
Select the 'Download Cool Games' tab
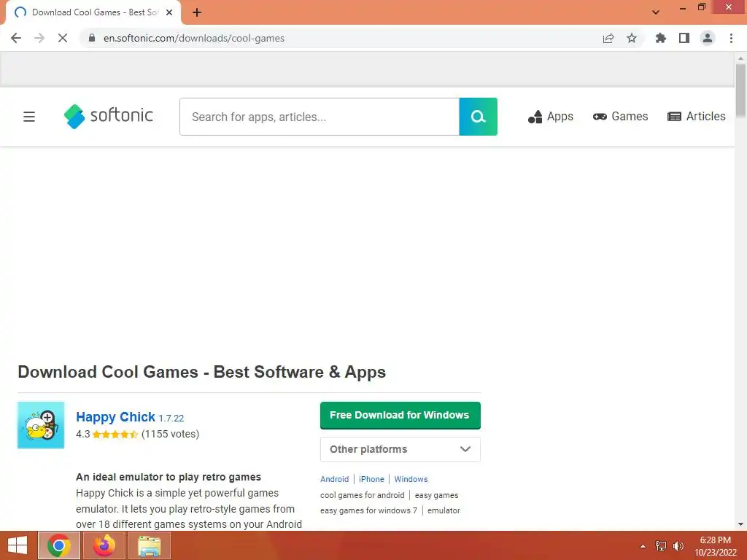click(x=93, y=12)
